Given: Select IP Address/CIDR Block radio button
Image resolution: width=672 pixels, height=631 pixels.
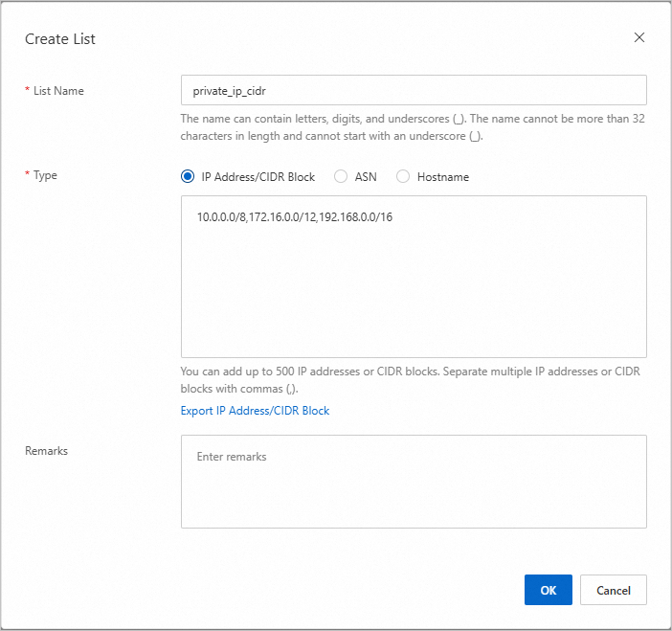Looking at the screenshot, I should pos(188,176).
